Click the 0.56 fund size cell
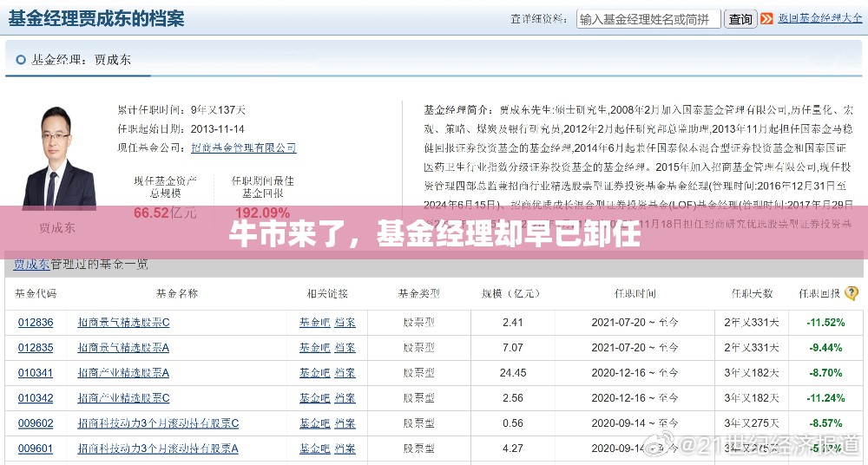The image size is (868, 465). pyautogui.click(x=513, y=423)
